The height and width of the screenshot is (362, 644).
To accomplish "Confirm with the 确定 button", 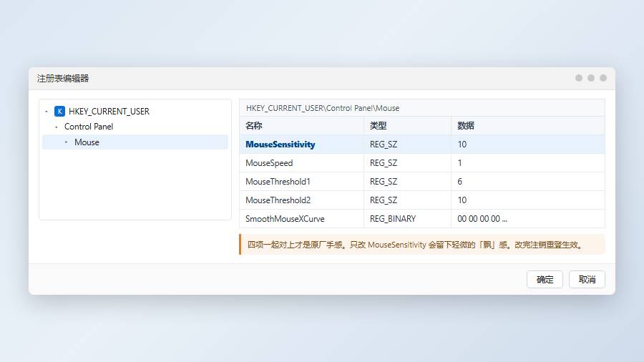I will click(x=545, y=280).
